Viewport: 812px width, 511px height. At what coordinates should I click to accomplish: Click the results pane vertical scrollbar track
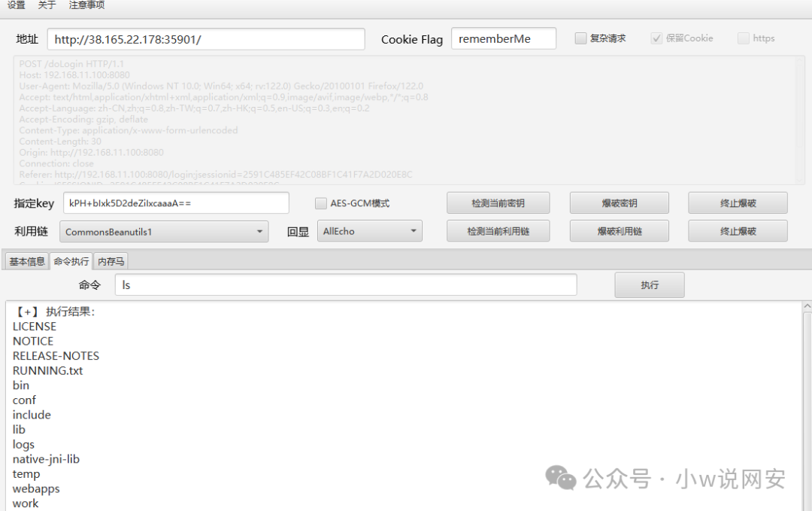click(x=807, y=412)
